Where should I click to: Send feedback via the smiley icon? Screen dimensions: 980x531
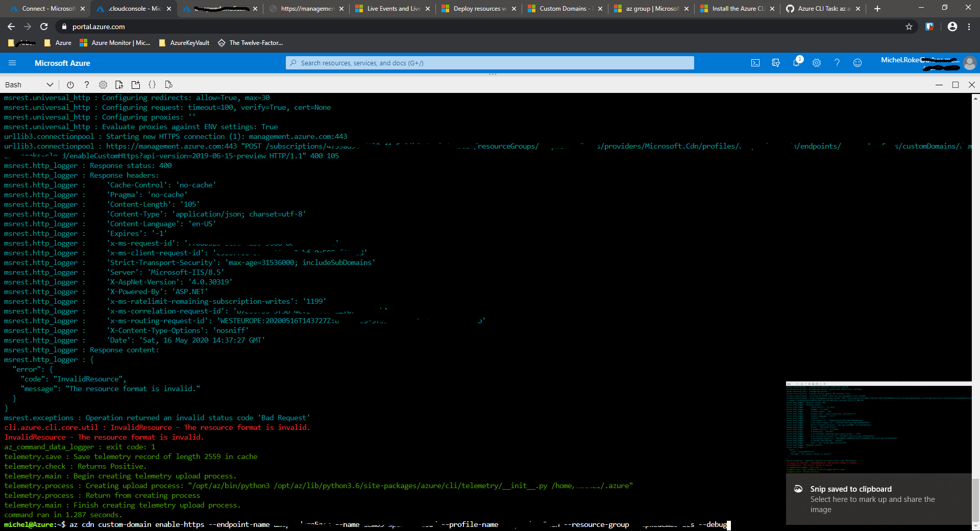click(857, 63)
